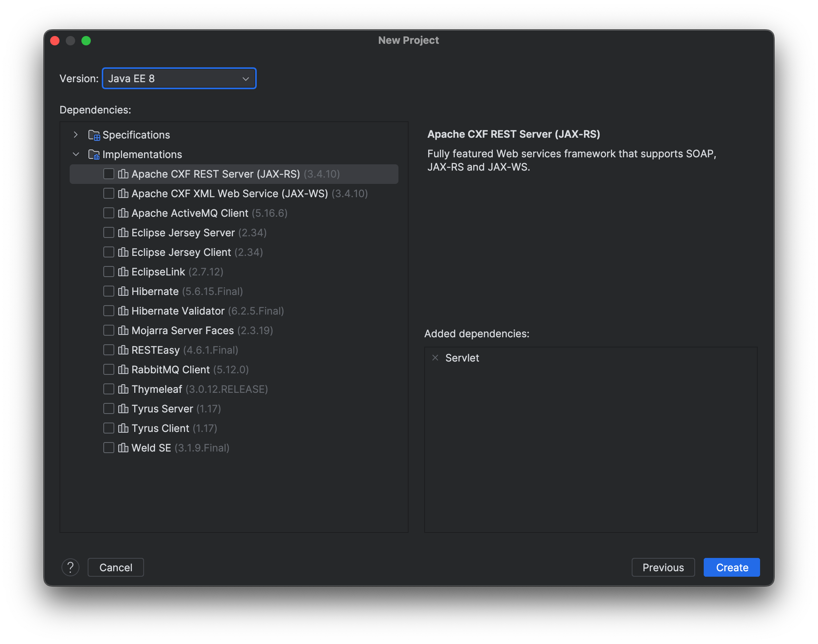Select the Apache ActiveMQ Client checkbox
818x644 pixels.
108,213
